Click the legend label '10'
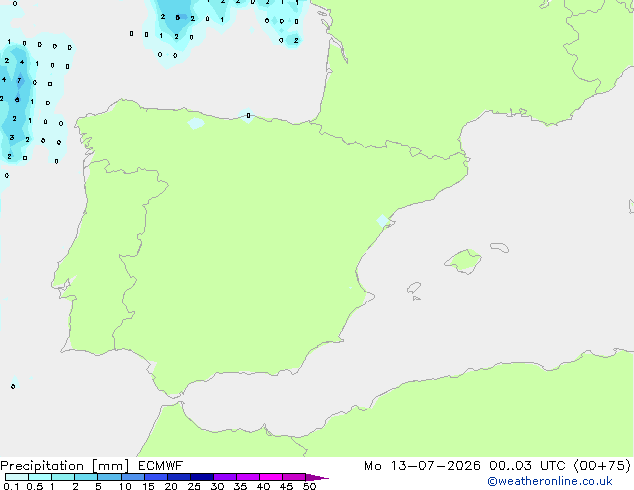This screenshot has height=490, width=634. pos(125,486)
